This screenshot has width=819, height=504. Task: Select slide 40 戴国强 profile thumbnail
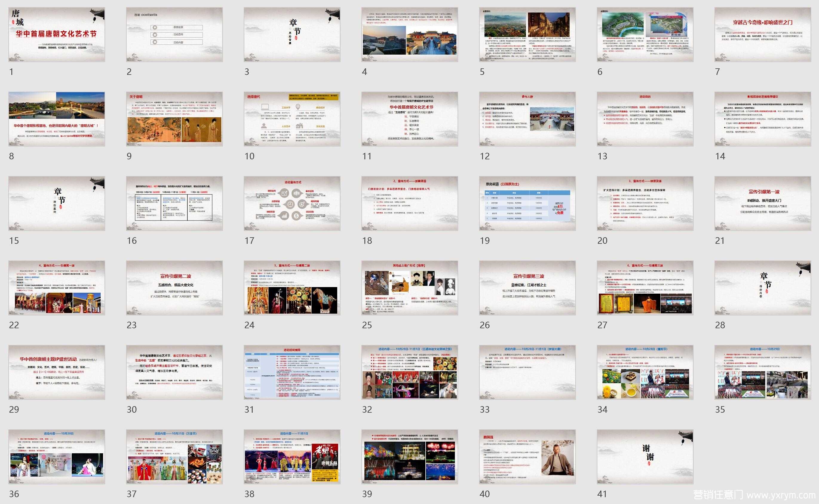tap(527, 457)
